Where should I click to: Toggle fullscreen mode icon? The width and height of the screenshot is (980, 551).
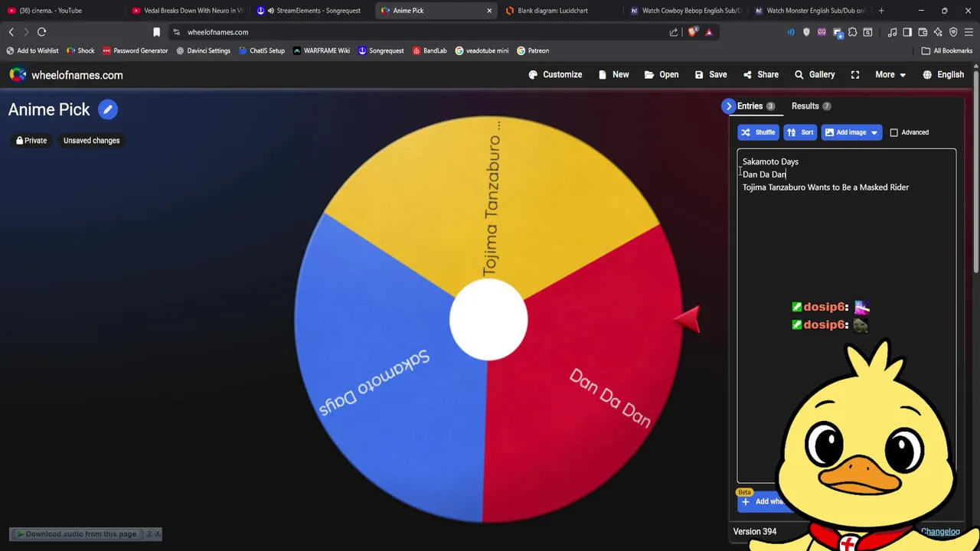coord(855,75)
